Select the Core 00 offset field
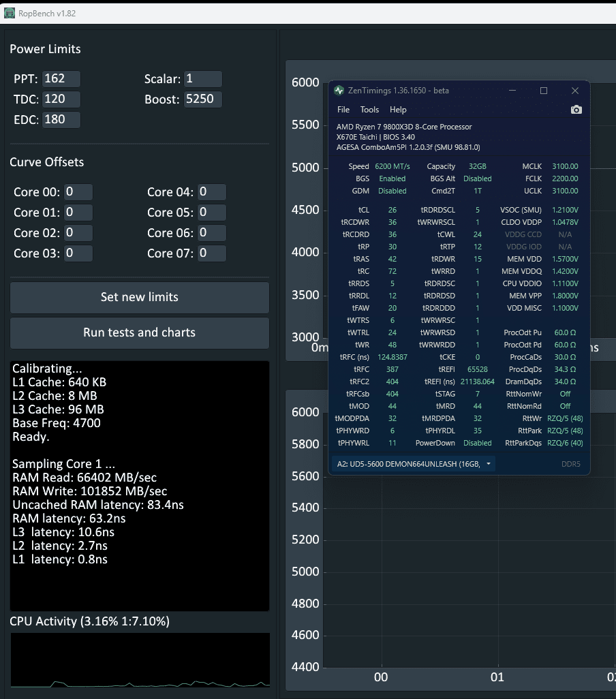The height and width of the screenshot is (699, 616). coord(78,192)
